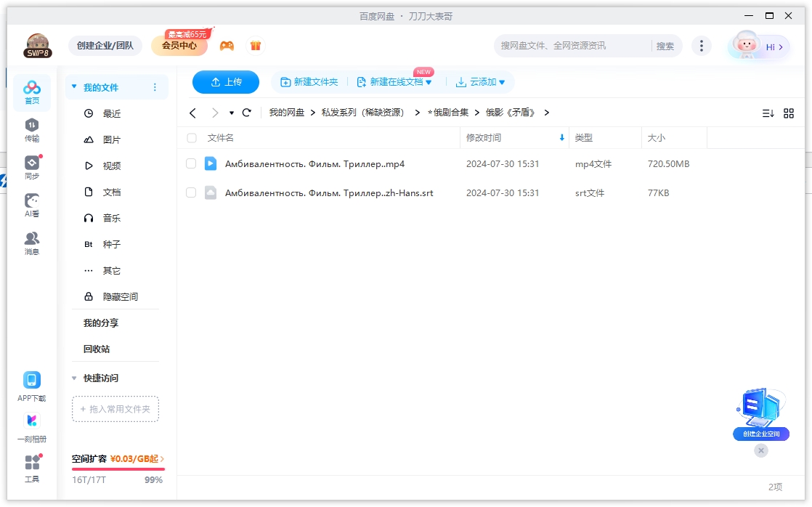Open the gift rewards icon in the toolbar
This screenshot has height=507, width=812.
click(x=256, y=45)
